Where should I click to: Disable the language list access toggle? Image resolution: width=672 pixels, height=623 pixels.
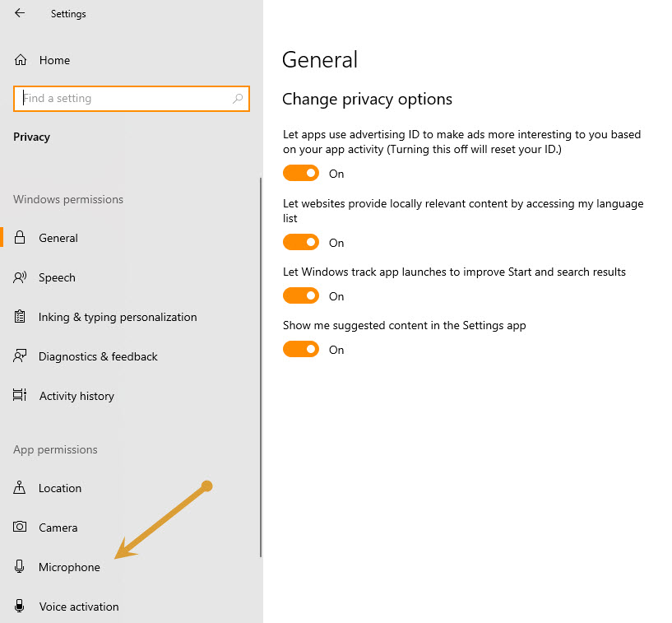tap(301, 242)
